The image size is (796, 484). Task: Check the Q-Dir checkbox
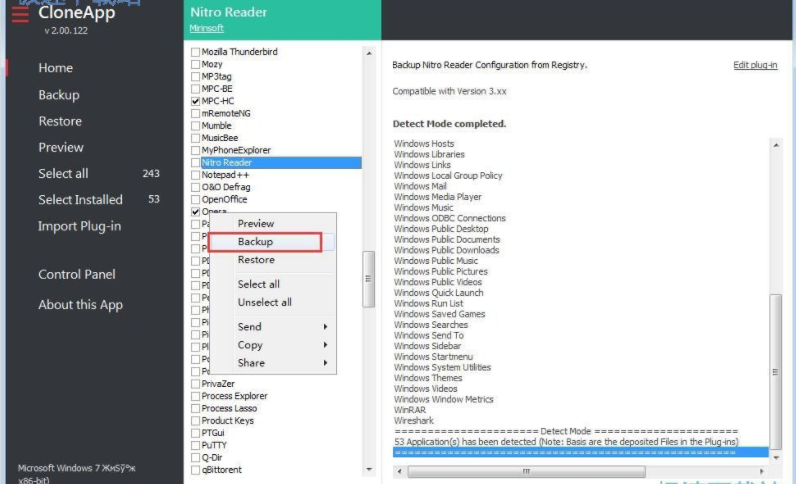[x=195, y=458]
